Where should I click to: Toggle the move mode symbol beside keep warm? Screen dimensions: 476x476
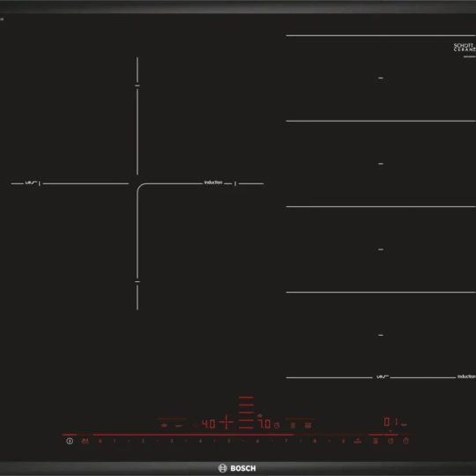click(x=180, y=426)
